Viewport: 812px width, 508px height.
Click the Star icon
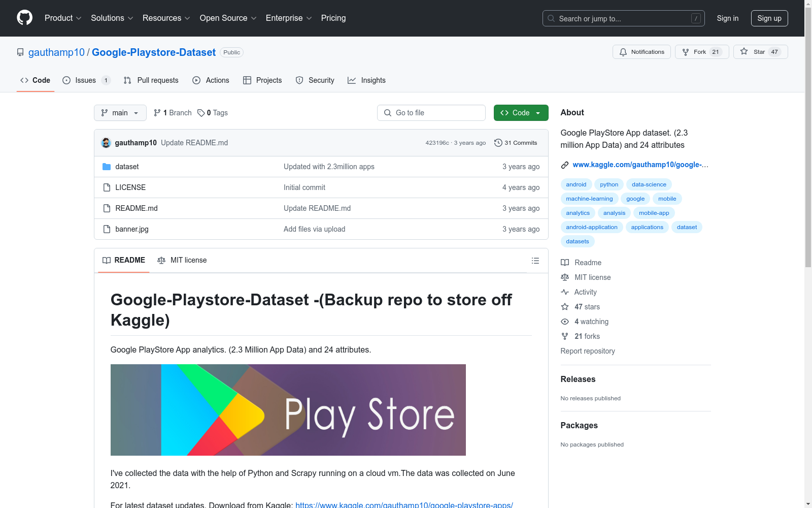[744, 51]
